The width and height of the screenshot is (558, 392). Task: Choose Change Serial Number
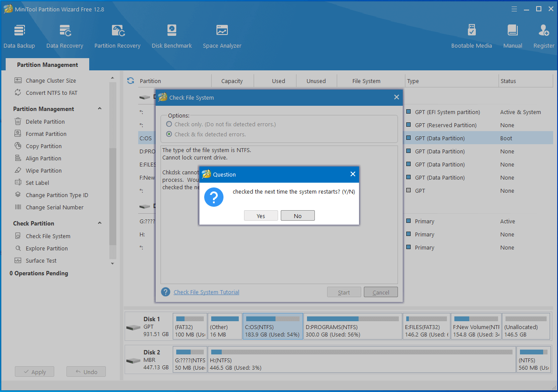[x=55, y=207]
